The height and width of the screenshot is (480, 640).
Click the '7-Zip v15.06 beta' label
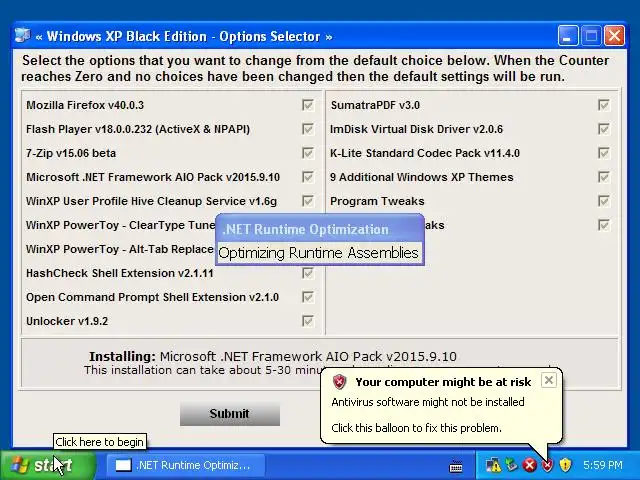[x=71, y=153]
